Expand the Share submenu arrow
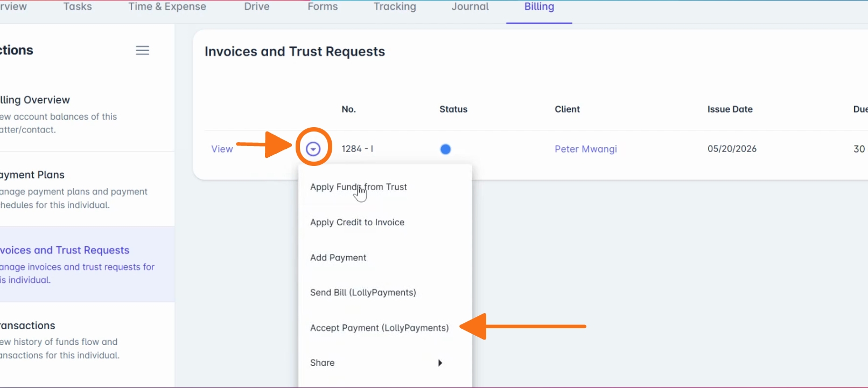Image resolution: width=868 pixels, height=388 pixels. 440,363
